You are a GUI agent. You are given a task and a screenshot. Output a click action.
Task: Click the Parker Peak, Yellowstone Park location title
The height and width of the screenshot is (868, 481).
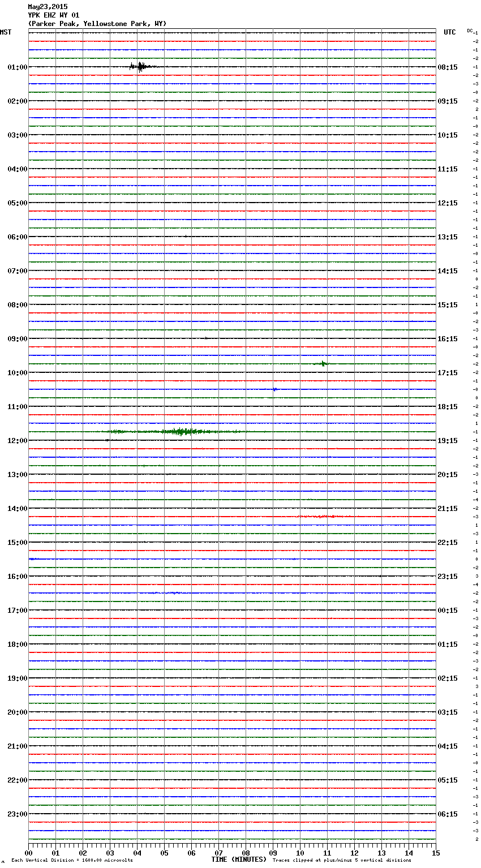[x=97, y=24]
